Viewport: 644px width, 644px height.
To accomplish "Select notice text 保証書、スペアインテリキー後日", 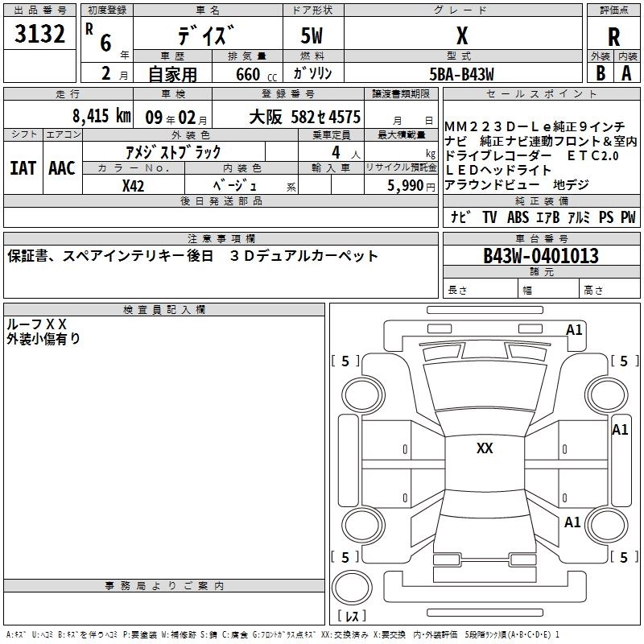I will coord(110,256).
